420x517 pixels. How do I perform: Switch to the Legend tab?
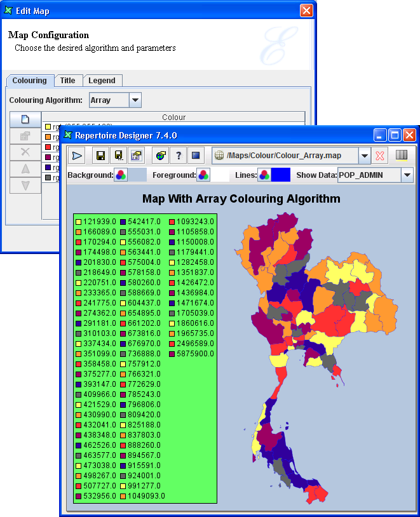tap(102, 81)
